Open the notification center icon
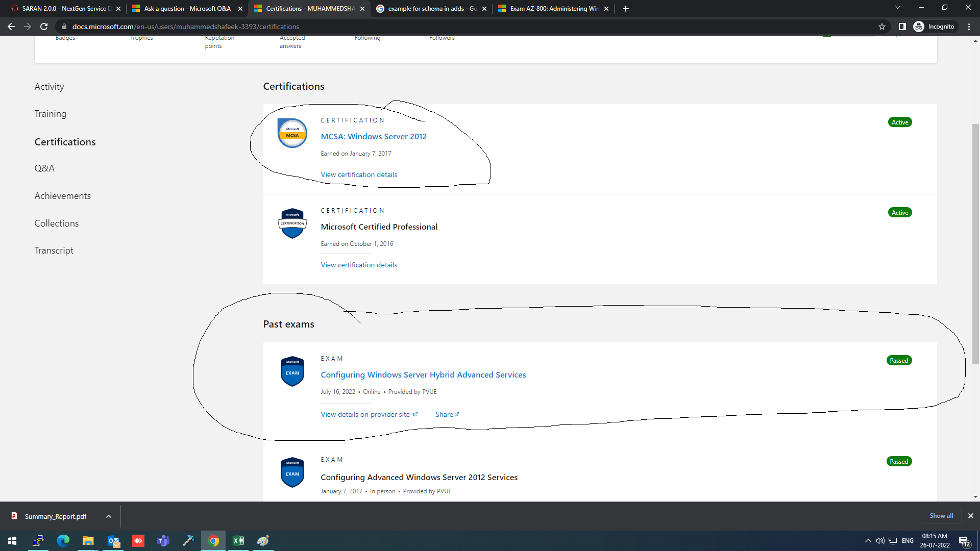980x551 pixels. (x=964, y=541)
